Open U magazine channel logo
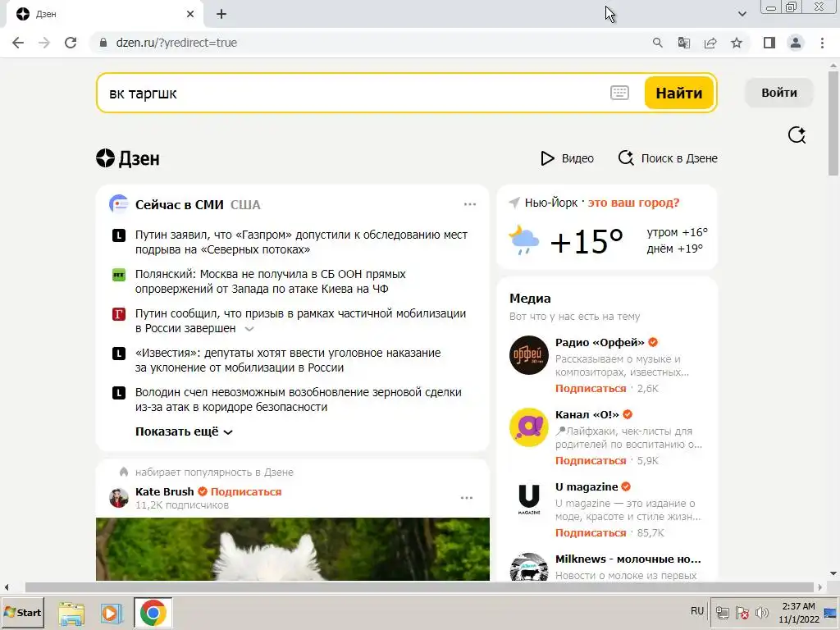 529,500
